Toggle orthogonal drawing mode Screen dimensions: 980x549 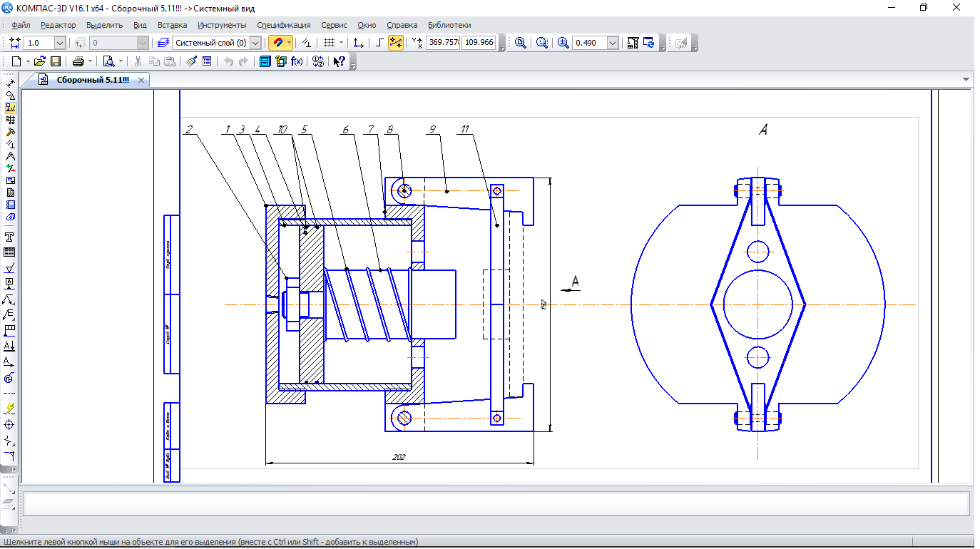pyautogui.click(x=380, y=43)
